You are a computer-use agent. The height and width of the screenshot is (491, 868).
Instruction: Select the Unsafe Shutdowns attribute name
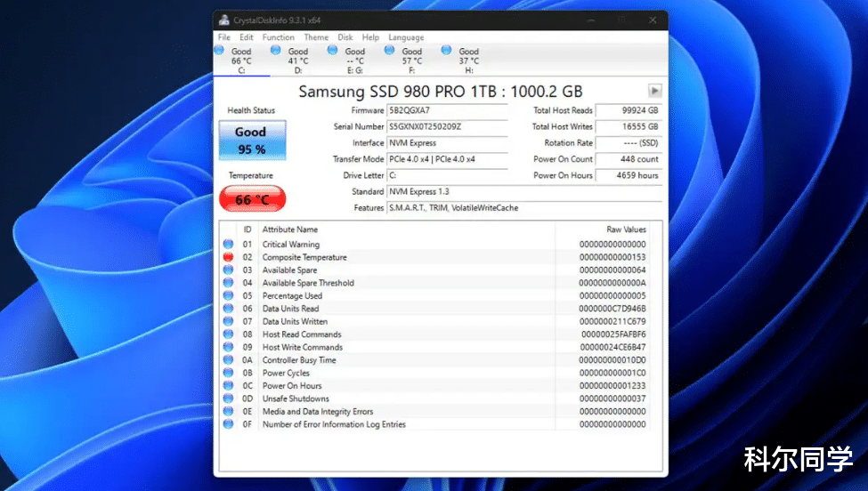pyautogui.click(x=296, y=398)
